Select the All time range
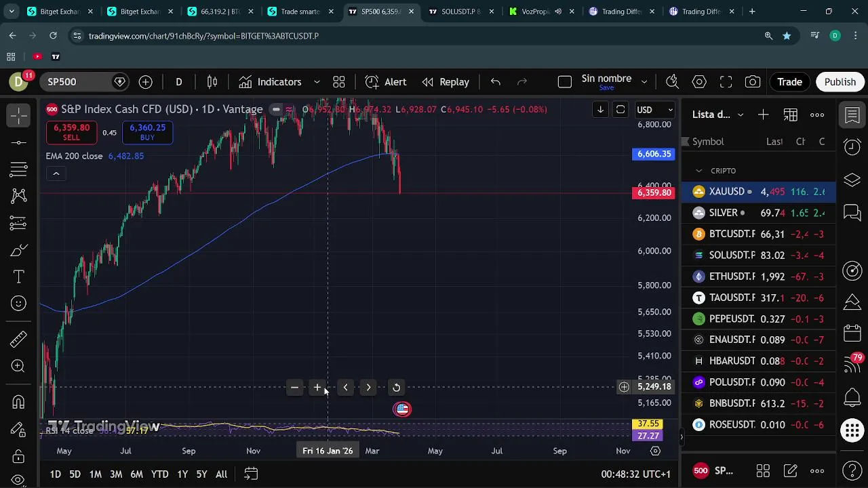This screenshot has width=868, height=488. click(221, 474)
